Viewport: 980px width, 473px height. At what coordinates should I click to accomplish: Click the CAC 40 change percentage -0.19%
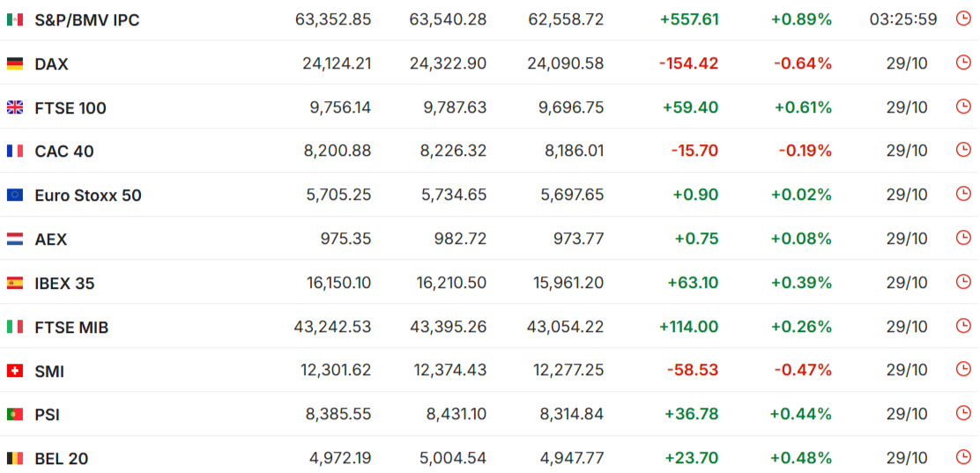805,151
